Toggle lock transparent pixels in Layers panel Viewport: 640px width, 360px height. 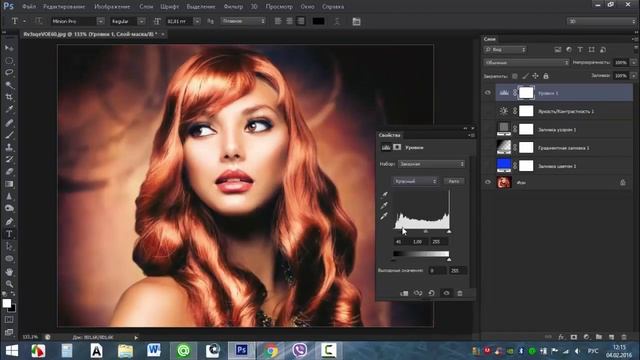pyautogui.click(x=515, y=76)
